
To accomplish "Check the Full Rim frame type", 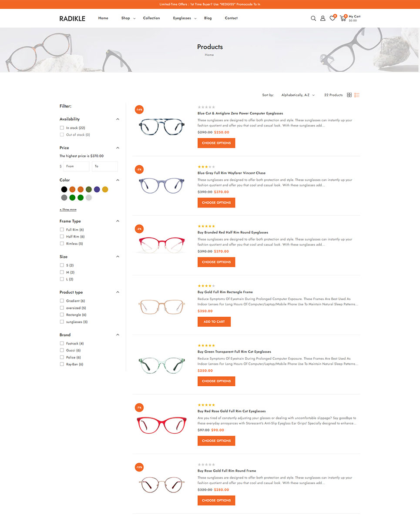I will [62, 230].
